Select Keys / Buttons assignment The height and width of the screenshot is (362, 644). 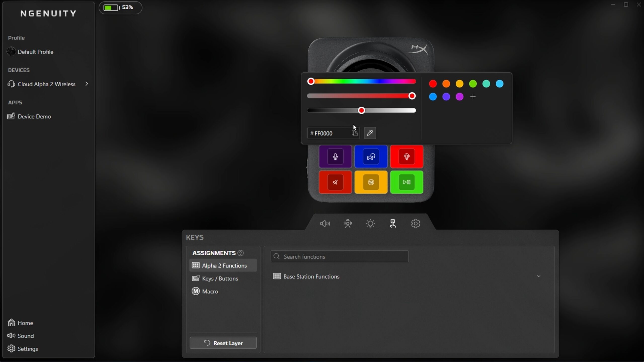click(223, 278)
